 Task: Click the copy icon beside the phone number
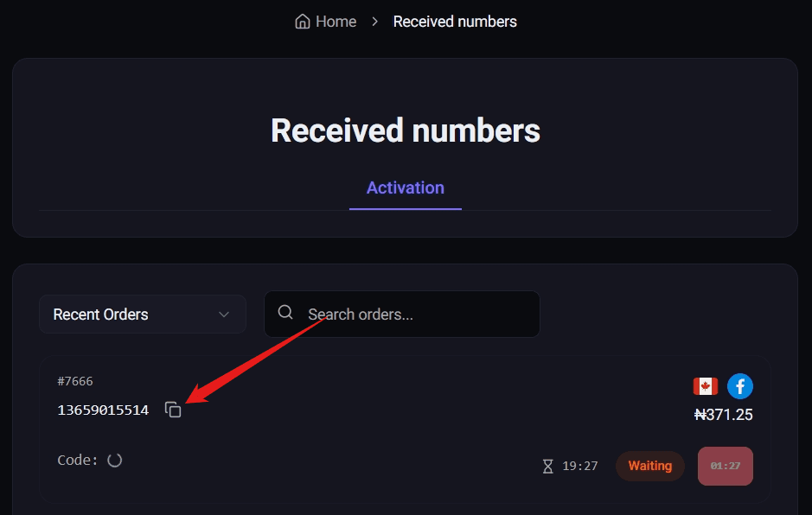click(x=173, y=410)
